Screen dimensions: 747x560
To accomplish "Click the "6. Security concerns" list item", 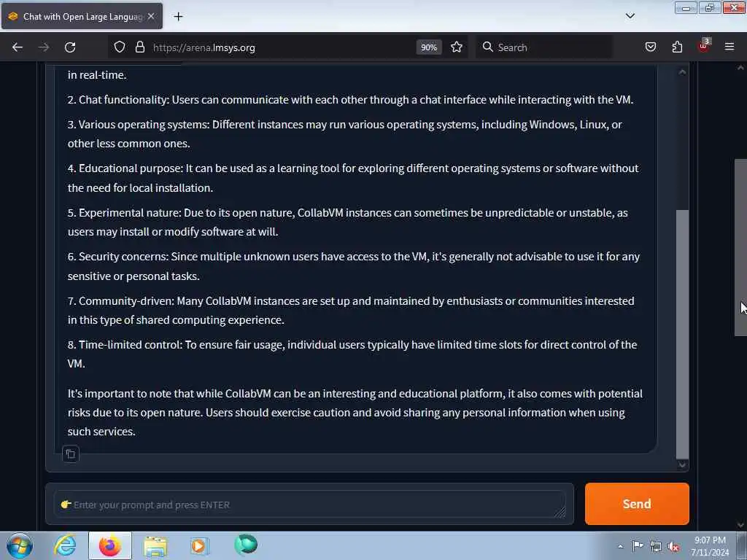I will coord(354,266).
